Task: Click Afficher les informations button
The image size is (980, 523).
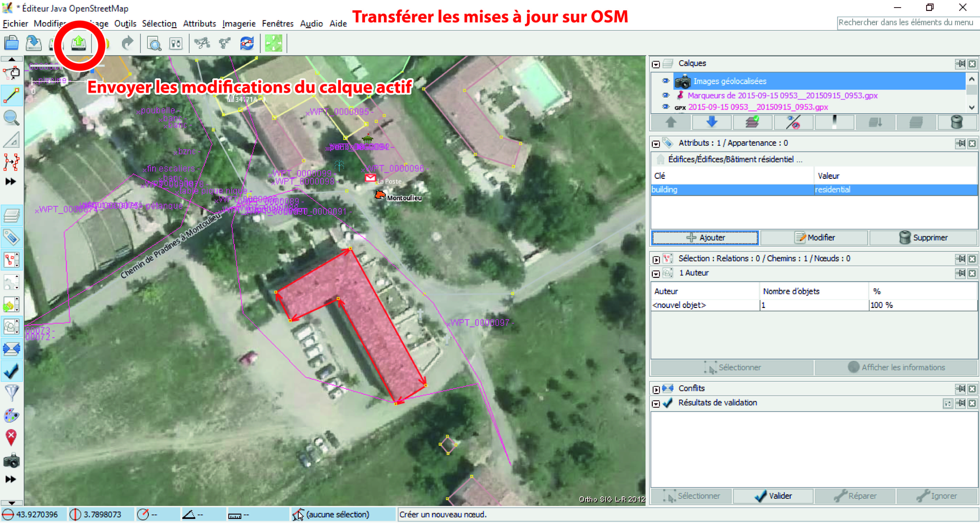Action: click(x=896, y=367)
